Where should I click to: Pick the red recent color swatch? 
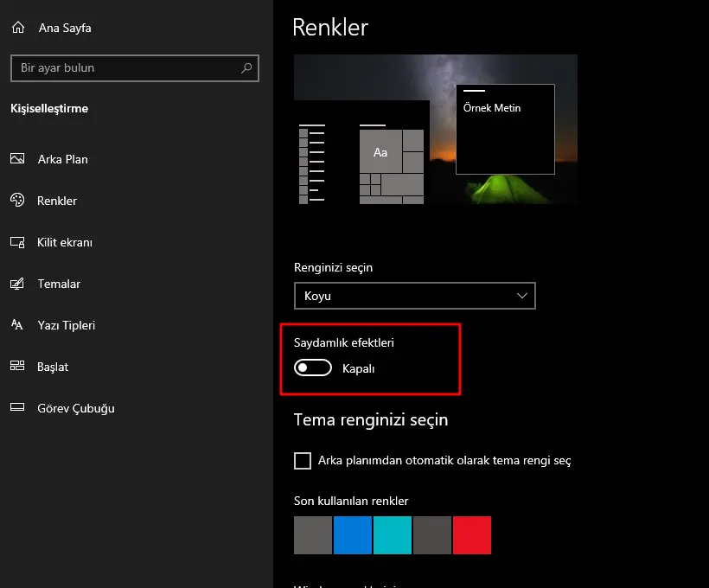point(472,535)
